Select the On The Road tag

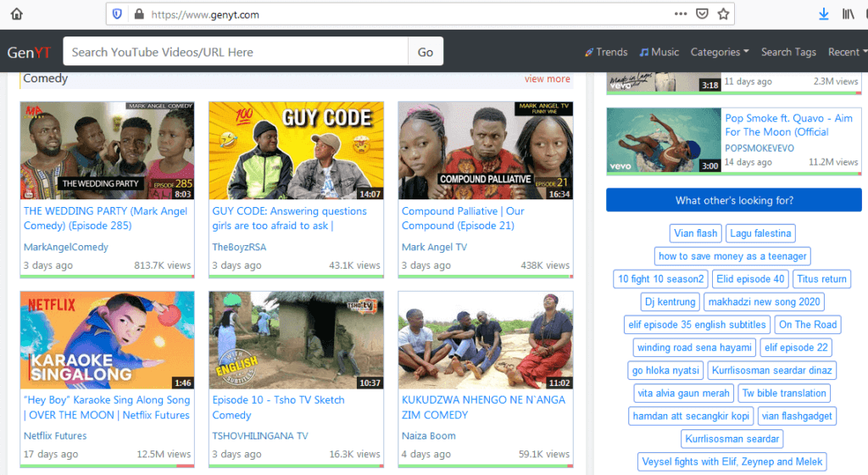[x=808, y=324]
